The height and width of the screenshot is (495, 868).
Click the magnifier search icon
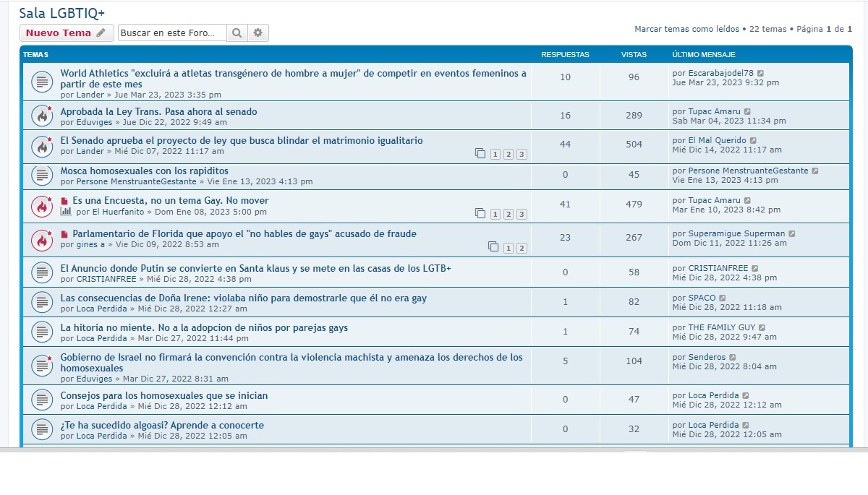tap(237, 33)
